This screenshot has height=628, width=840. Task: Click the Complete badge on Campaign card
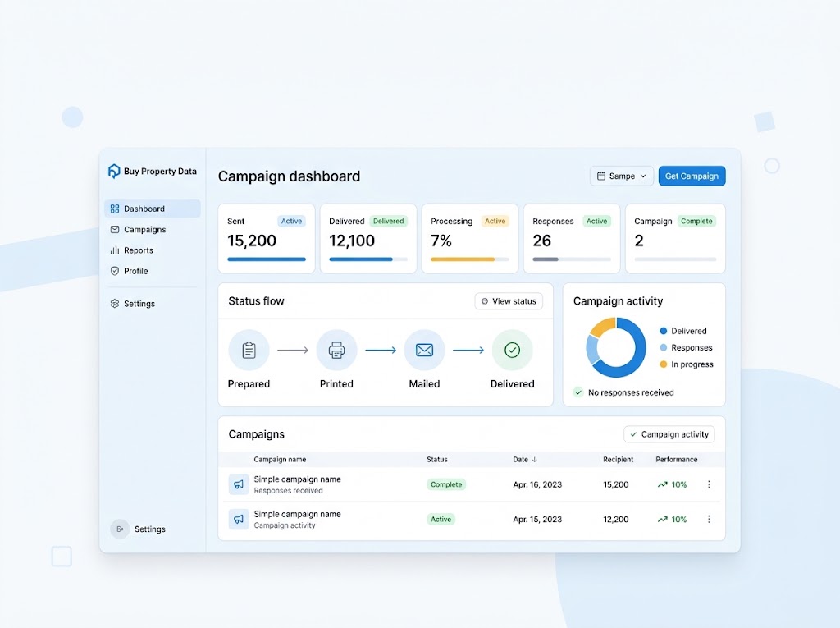[696, 221]
